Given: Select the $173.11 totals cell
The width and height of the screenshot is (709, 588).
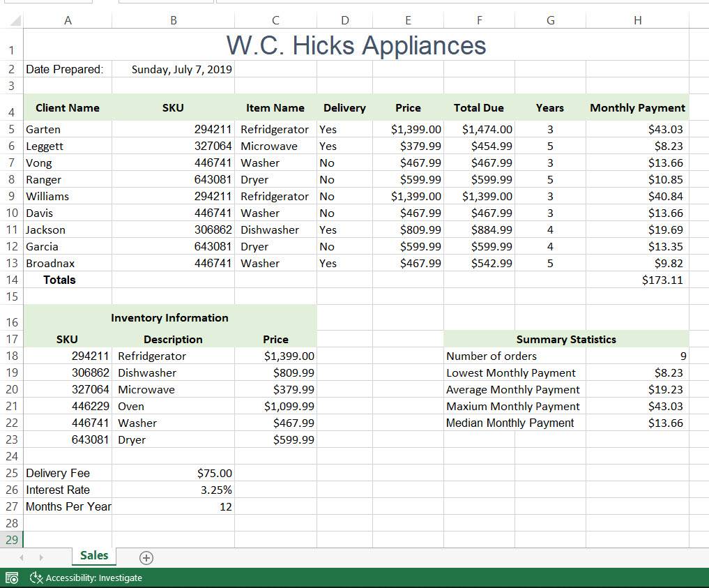Looking at the screenshot, I should tap(638, 280).
